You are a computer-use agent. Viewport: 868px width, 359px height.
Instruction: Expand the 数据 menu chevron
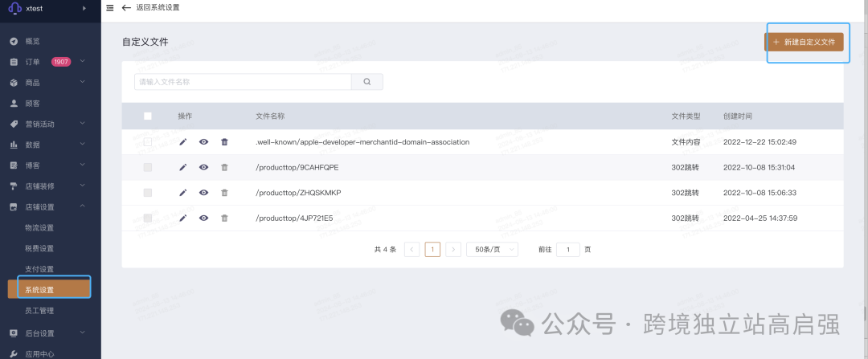82,145
